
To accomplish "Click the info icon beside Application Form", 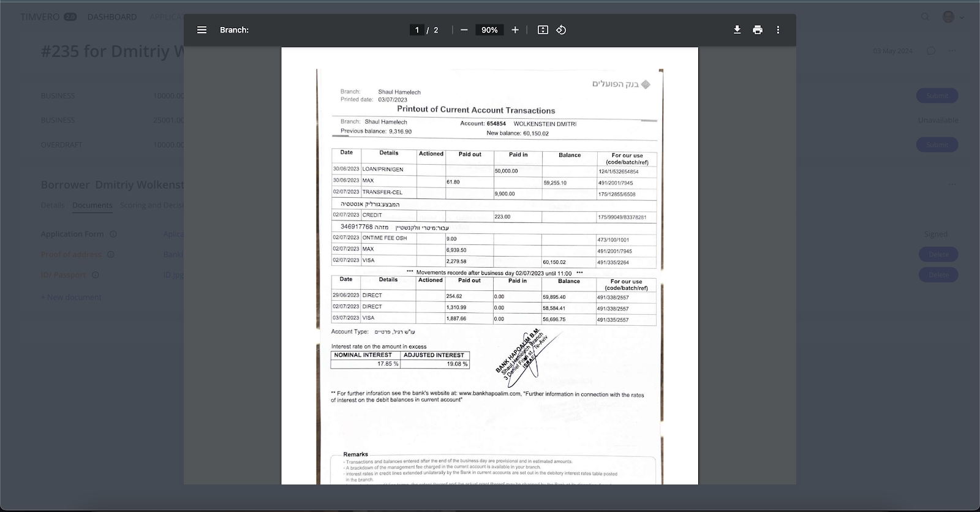I will point(113,234).
